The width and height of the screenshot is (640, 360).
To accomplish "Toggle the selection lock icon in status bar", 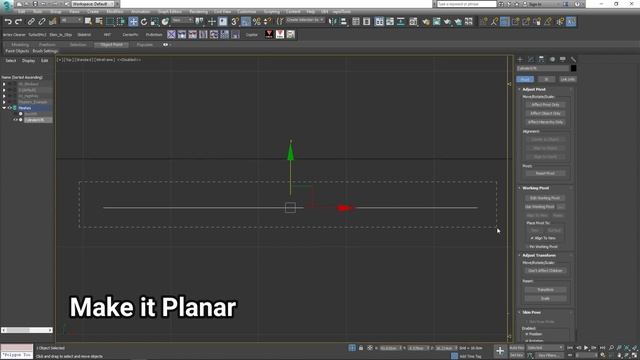I will click(x=361, y=348).
